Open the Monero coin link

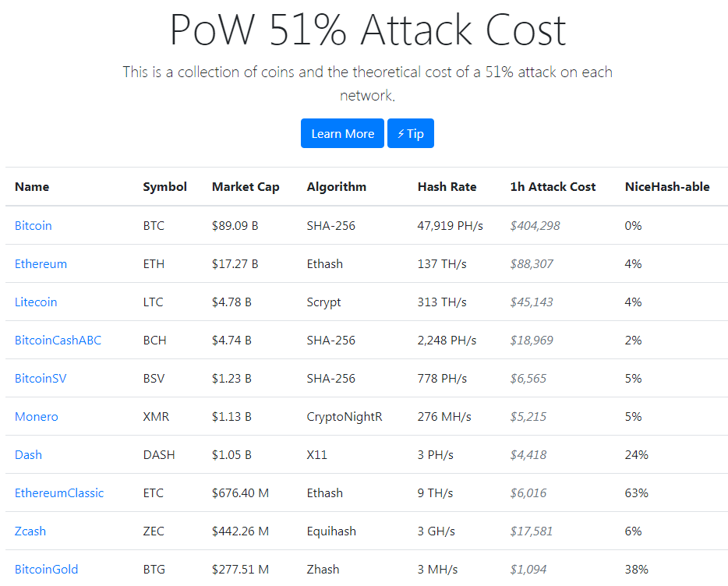pyautogui.click(x=37, y=417)
